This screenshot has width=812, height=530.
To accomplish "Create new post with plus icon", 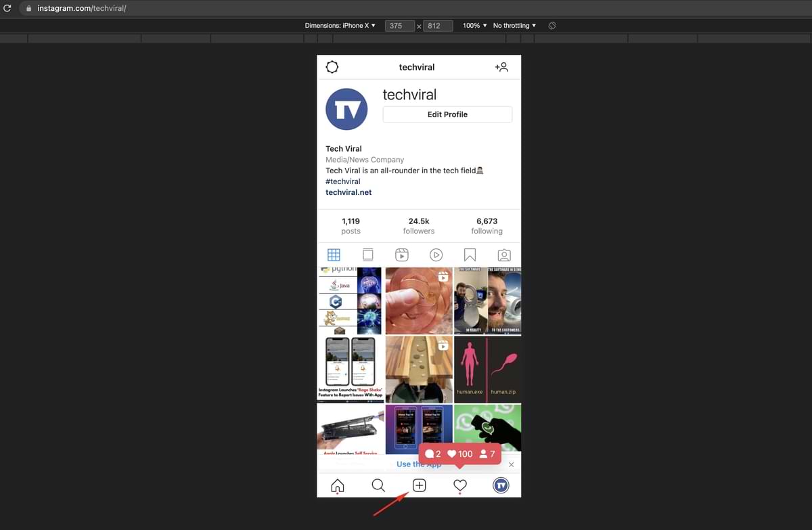I will [419, 485].
